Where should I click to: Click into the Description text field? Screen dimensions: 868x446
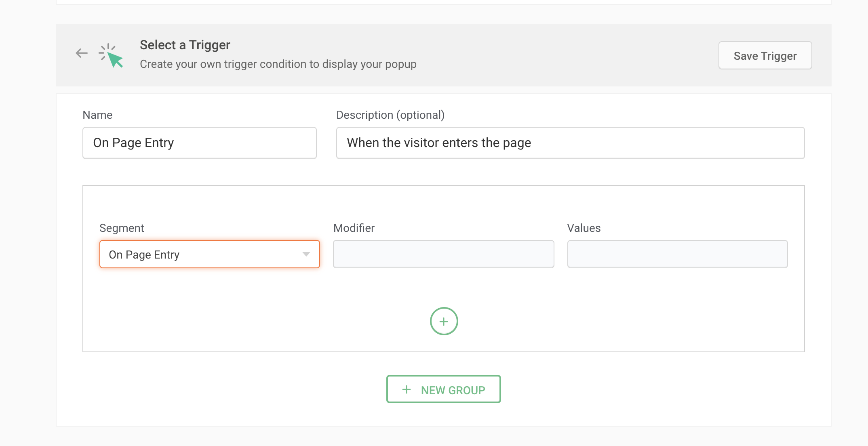(x=570, y=143)
